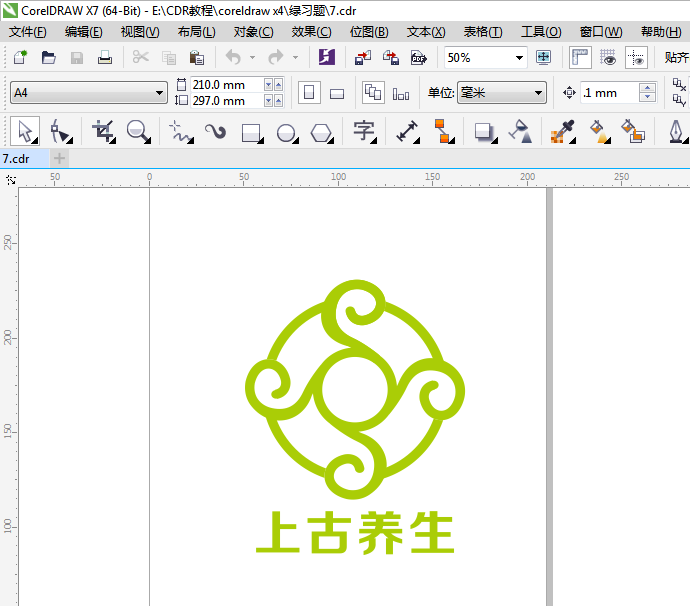
Task: Select the Text tool
Action: click(363, 131)
